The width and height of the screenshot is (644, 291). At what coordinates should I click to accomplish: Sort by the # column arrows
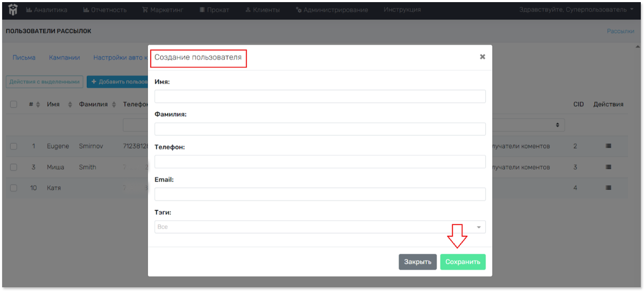38,105
